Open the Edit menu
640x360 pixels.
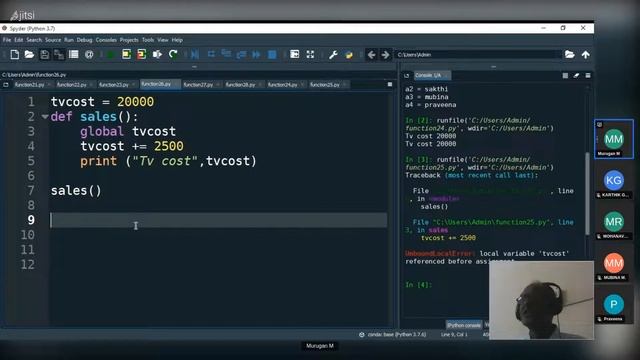19,40
